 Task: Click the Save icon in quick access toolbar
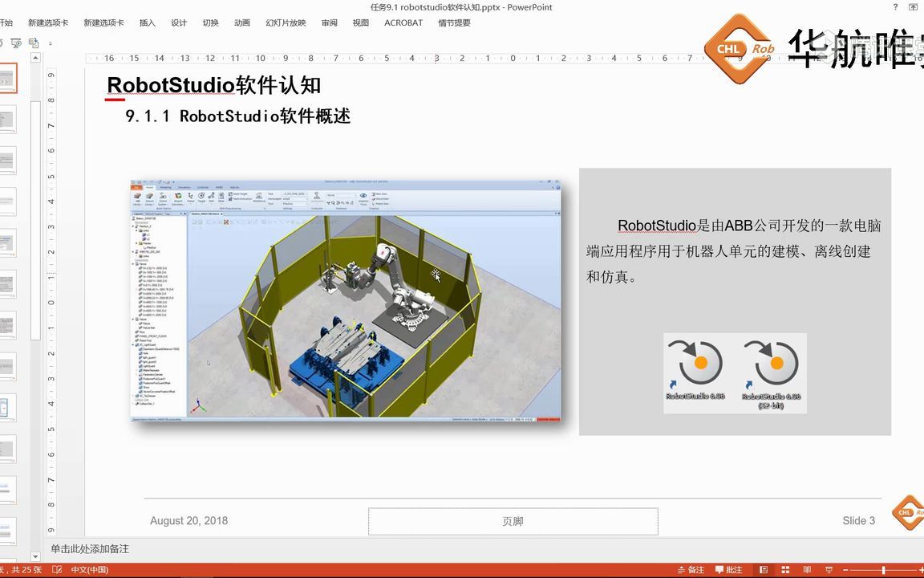point(2,43)
